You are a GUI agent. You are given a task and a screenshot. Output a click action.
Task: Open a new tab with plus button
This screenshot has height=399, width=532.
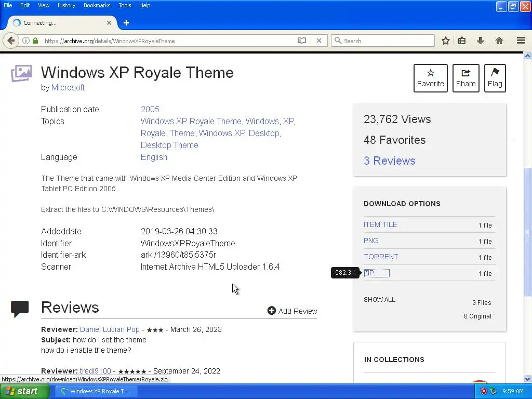tap(126, 23)
